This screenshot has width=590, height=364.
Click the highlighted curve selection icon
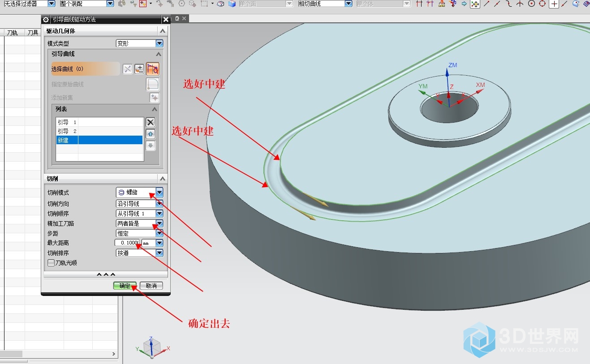(x=153, y=69)
